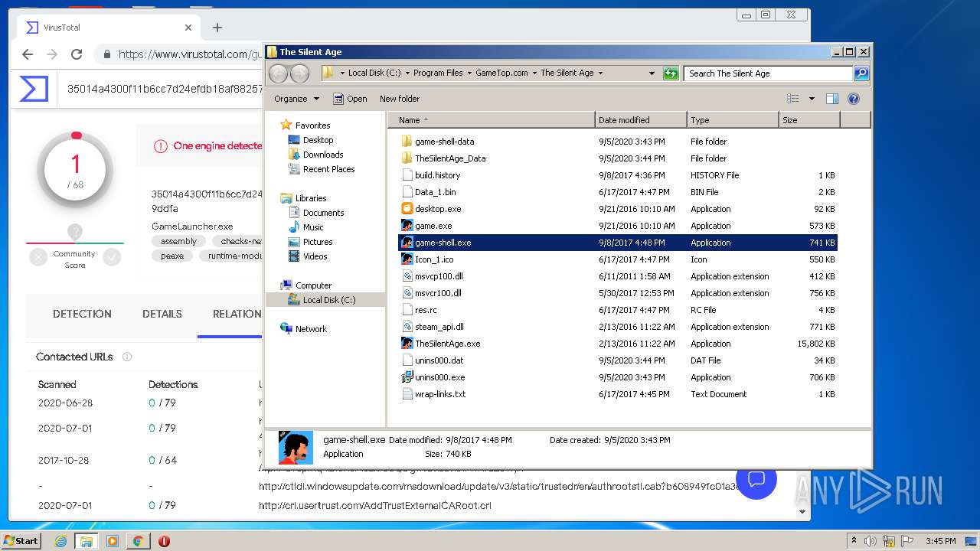Screen dimensions: 980x551
Task: Open the Start menu
Action: [21, 540]
